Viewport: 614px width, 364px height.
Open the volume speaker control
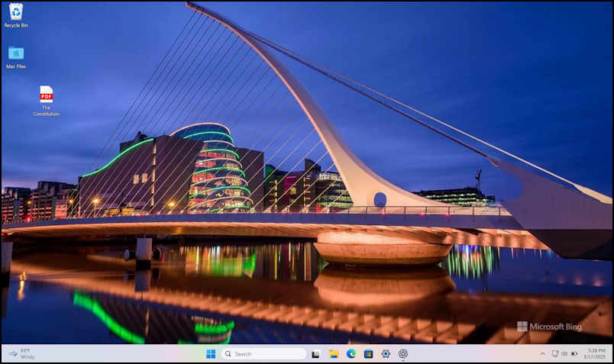point(564,354)
